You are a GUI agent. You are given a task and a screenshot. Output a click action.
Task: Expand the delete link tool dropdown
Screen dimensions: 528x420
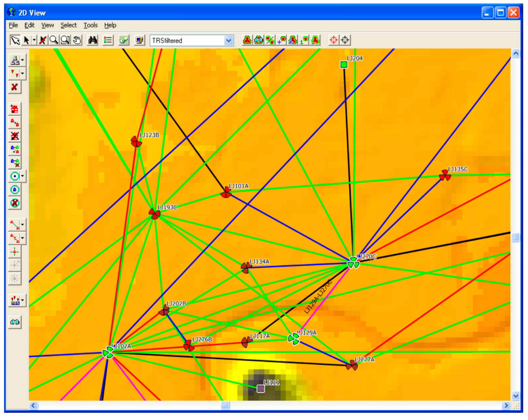(23, 238)
